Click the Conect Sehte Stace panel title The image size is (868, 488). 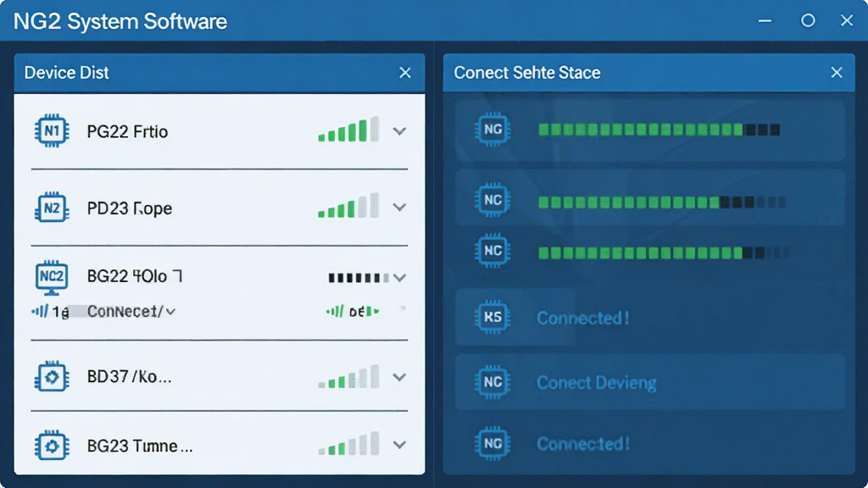(x=527, y=73)
